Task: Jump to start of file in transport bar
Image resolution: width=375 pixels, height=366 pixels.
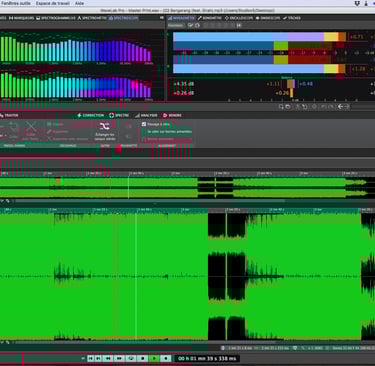Action: coord(91,358)
